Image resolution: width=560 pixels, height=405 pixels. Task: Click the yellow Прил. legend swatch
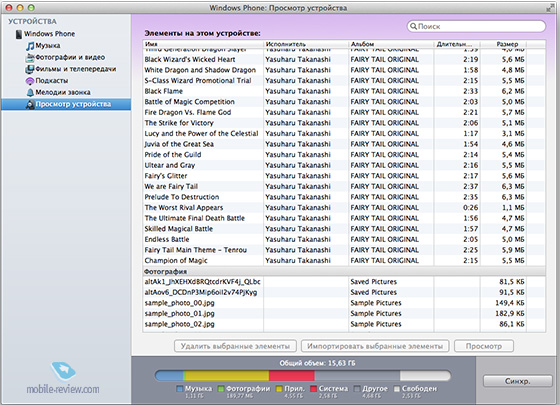coord(279,389)
